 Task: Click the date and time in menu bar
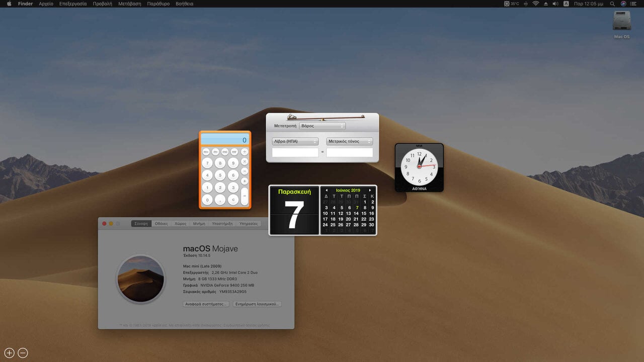point(588,4)
